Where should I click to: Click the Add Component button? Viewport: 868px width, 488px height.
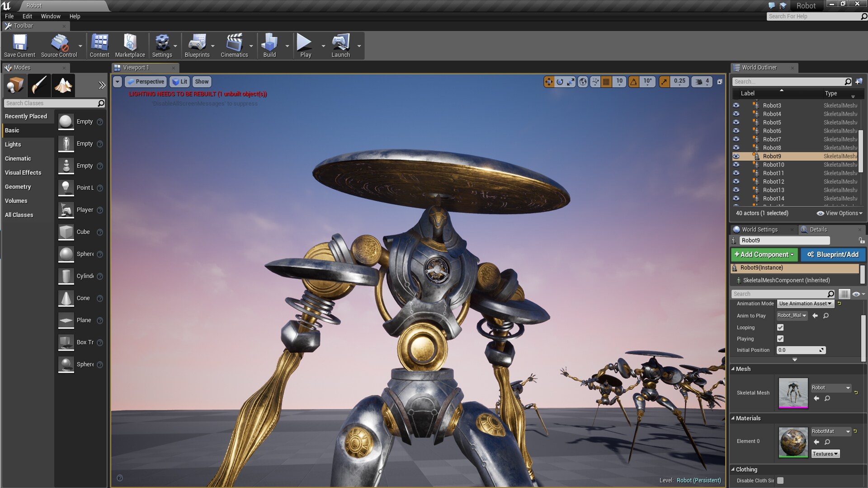coord(764,254)
